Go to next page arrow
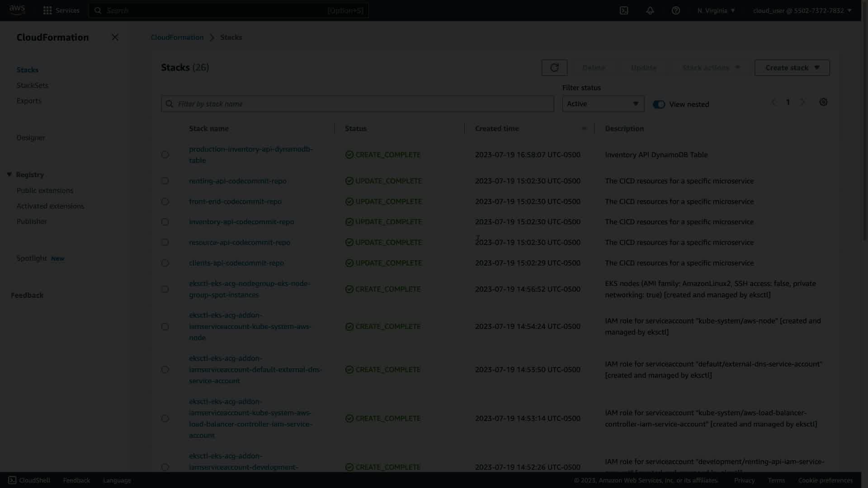The image size is (868, 488). (x=803, y=102)
